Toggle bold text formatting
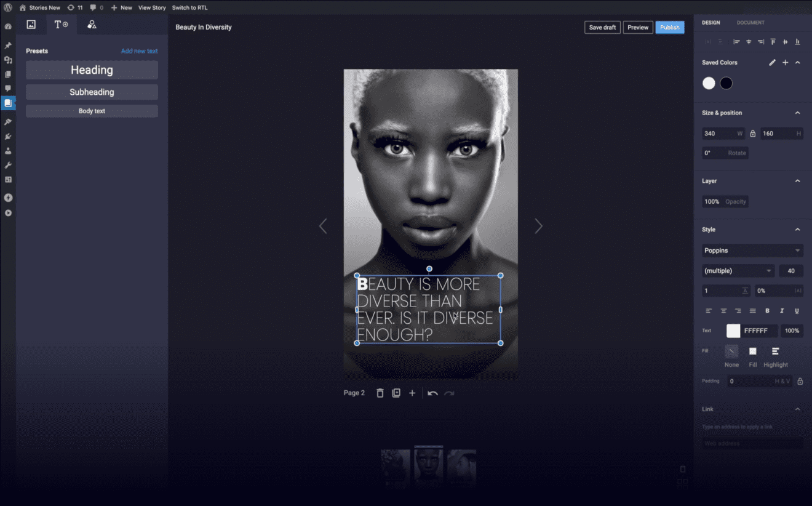 (x=767, y=311)
